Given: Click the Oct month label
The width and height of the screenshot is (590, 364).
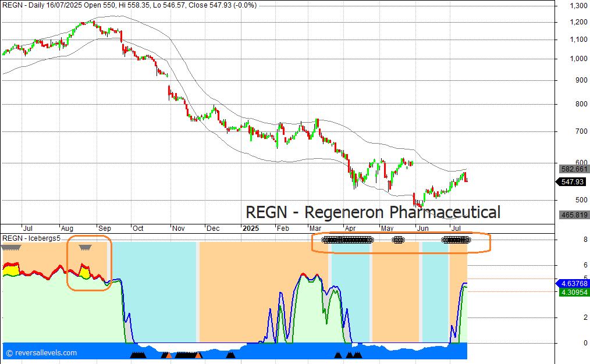Looking at the screenshot, I should (x=138, y=229).
